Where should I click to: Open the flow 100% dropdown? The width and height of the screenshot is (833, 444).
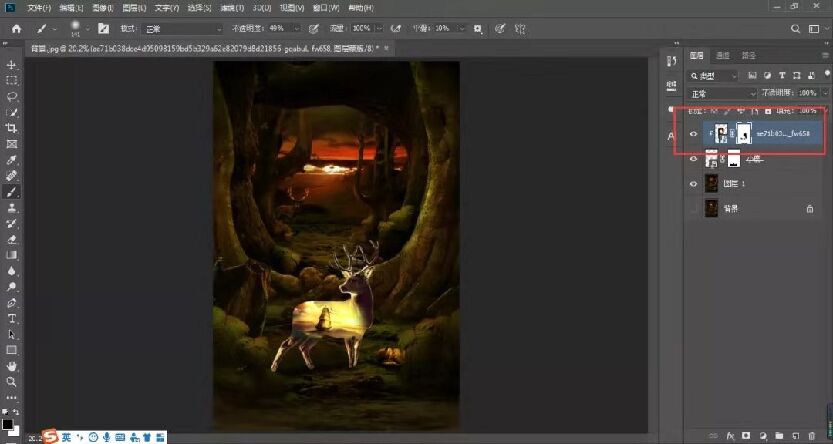click(380, 29)
